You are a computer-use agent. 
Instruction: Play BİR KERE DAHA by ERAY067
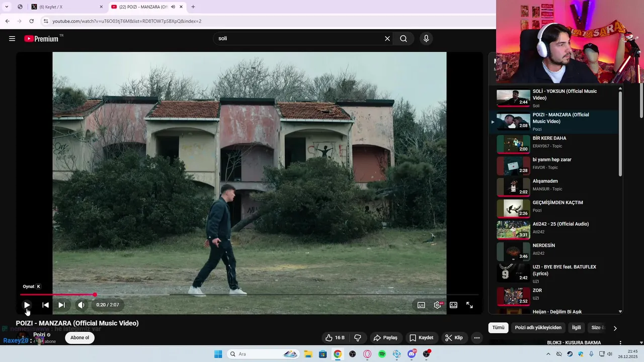point(553,144)
